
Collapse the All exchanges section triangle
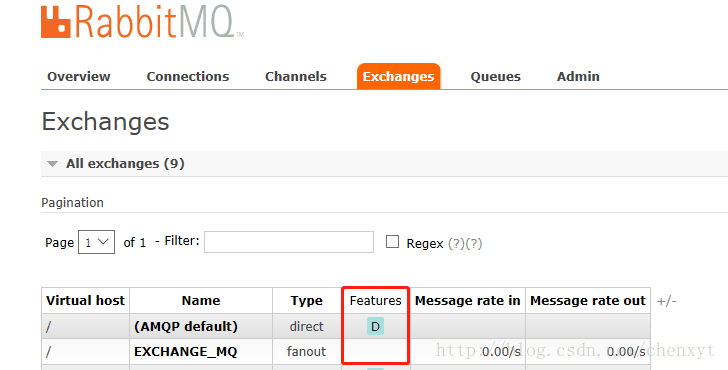(52, 164)
